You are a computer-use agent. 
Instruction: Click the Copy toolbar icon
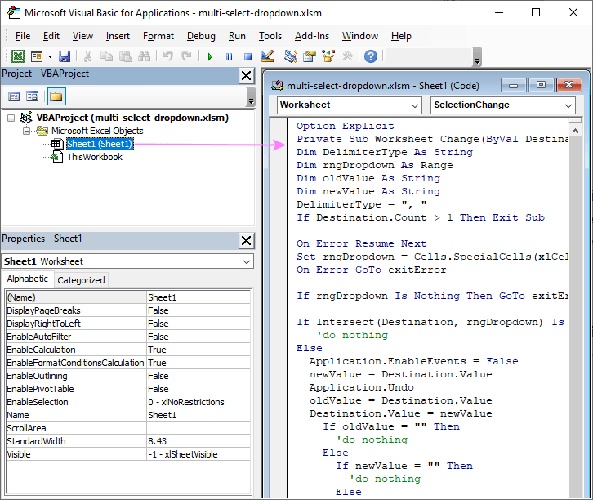[x=106, y=57]
